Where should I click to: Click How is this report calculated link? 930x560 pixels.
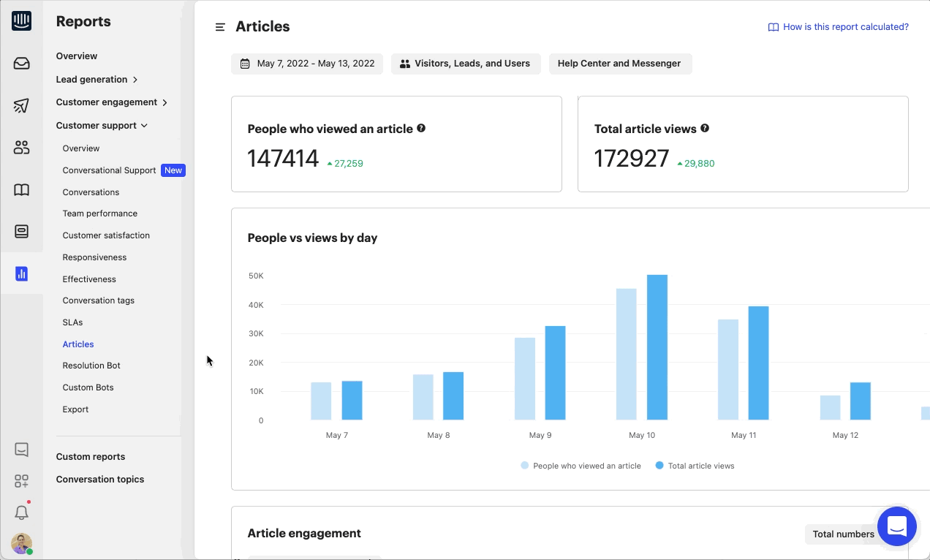(x=846, y=27)
